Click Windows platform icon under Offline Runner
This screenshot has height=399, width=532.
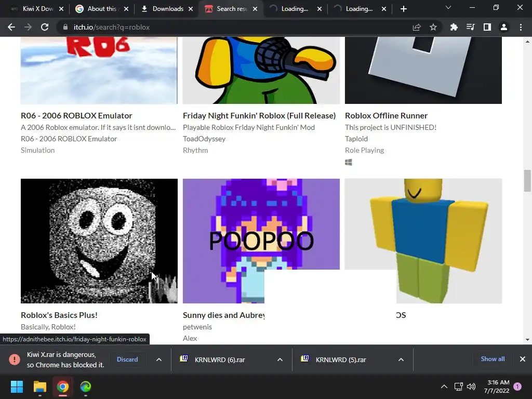click(349, 163)
